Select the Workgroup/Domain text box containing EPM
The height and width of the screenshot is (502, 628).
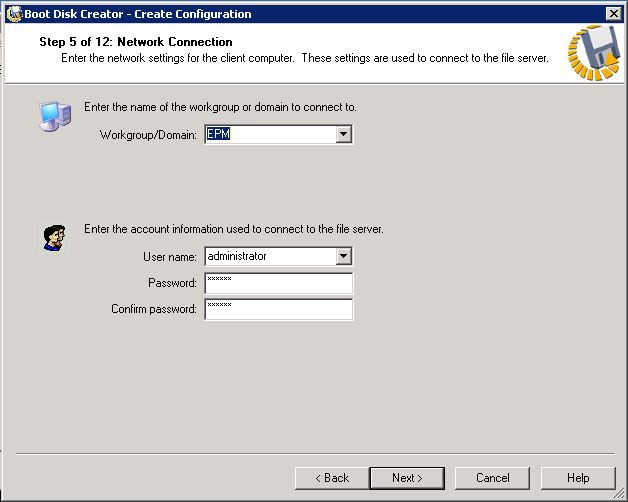pos(270,134)
